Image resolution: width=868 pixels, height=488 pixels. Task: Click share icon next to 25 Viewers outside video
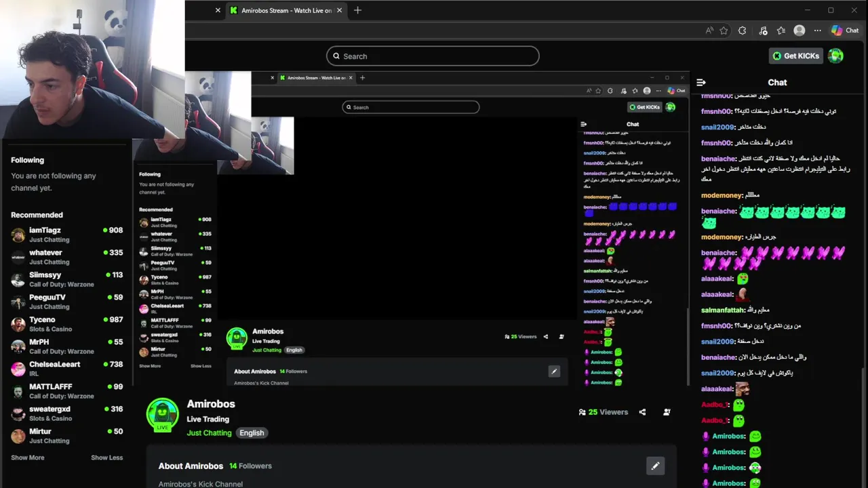click(x=642, y=412)
